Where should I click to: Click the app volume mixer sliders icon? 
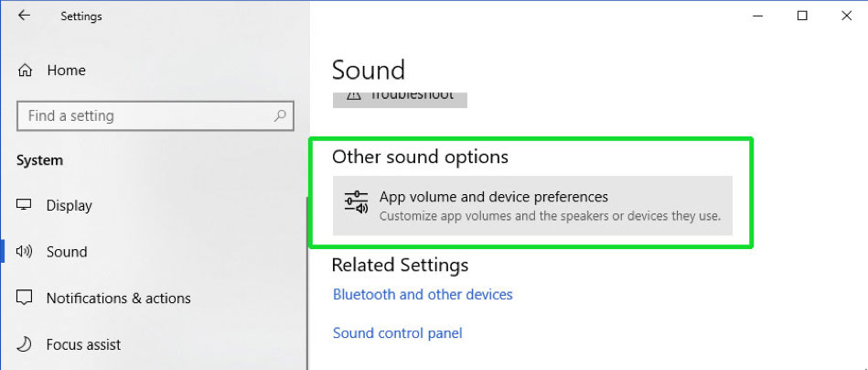[357, 204]
